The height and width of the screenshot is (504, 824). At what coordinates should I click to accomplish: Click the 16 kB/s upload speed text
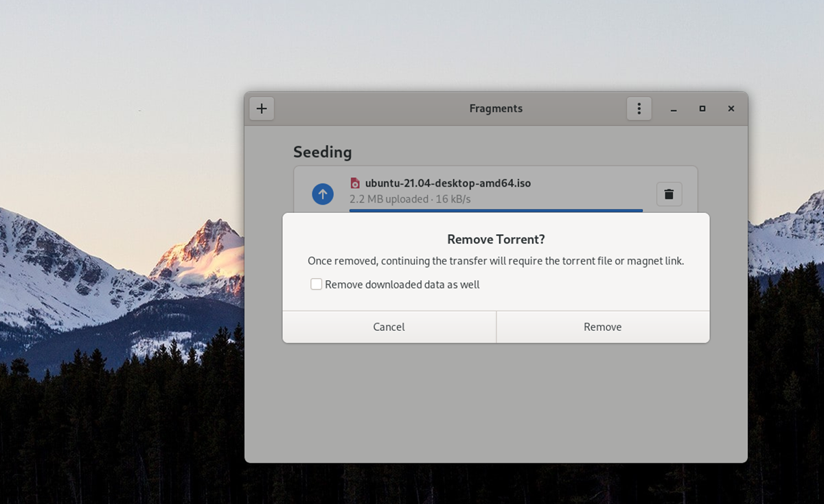pos(453,199)
